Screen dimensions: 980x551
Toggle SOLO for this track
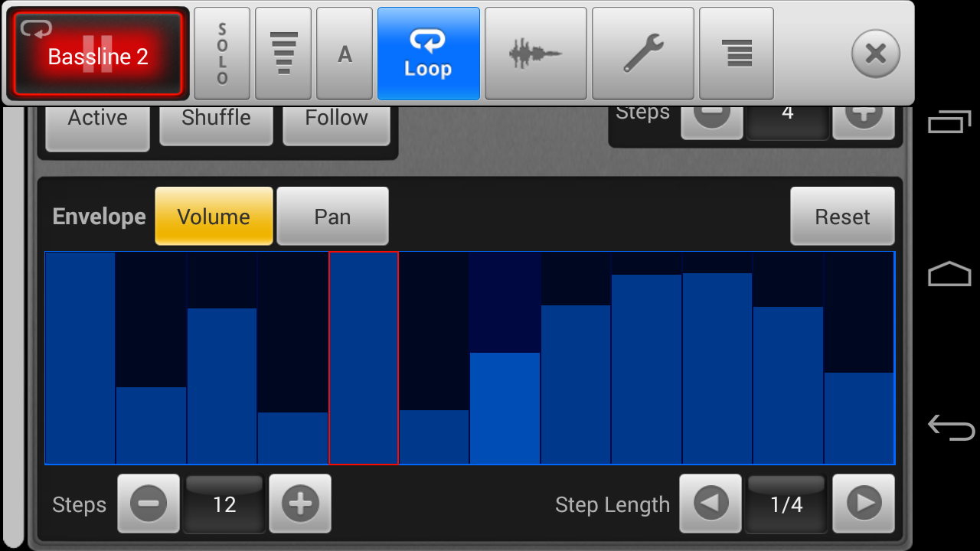tap(222, 54)
